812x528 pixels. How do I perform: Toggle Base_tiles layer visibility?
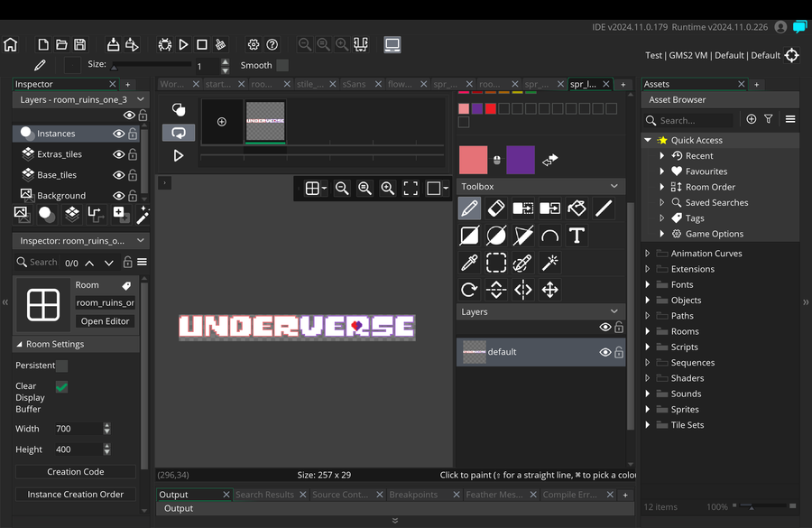pyautogui.click(x=118, y=175)
